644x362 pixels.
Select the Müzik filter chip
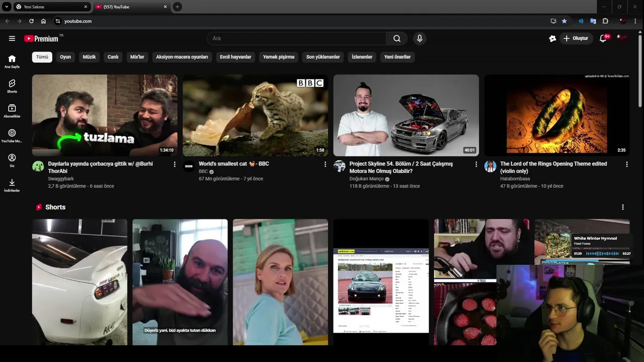tap(89, 57)
